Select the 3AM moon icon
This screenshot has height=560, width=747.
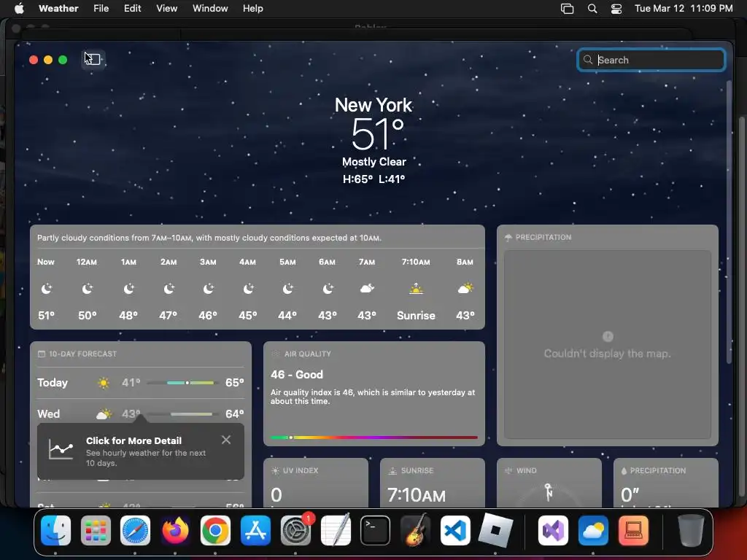208,289
